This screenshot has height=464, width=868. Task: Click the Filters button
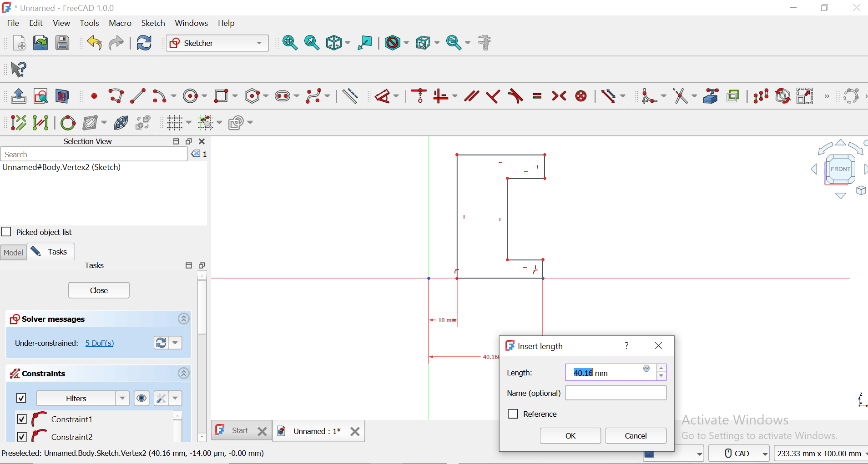click(76, 398)
